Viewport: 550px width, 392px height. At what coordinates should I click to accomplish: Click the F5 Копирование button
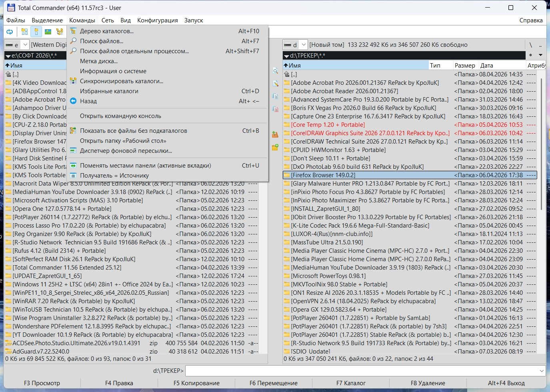click(x=196, y=383)
